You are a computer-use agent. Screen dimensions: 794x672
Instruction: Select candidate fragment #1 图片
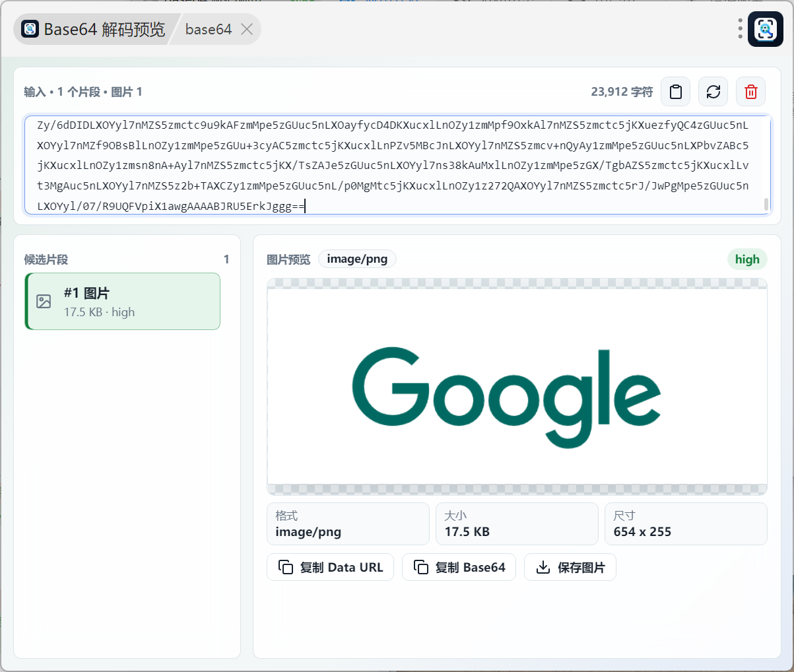(123, 302)
